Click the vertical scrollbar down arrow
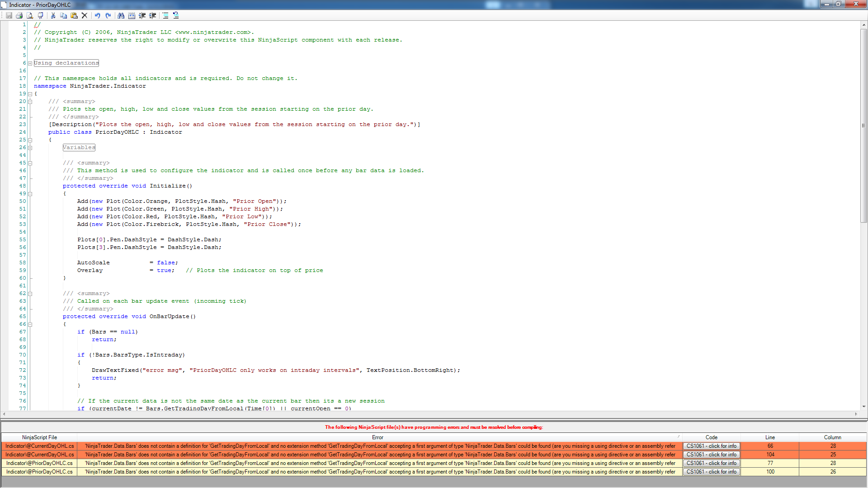The height and width of the screenshot is (488, 868). (x=864, y=406)
